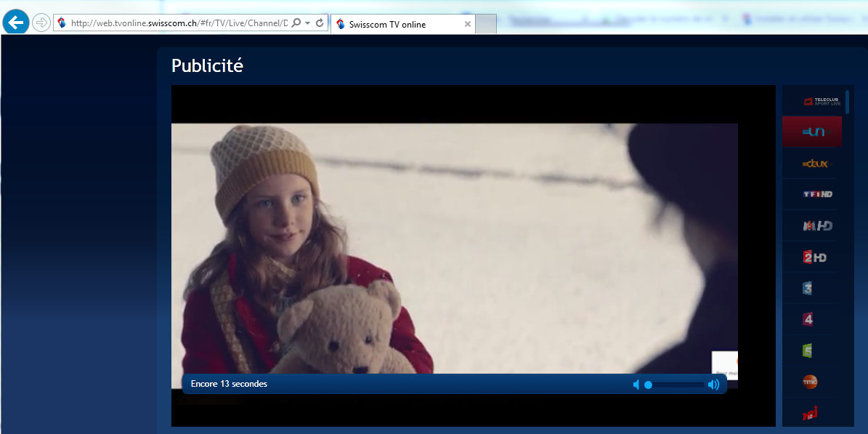Click the volume slider track

point(676,385)
